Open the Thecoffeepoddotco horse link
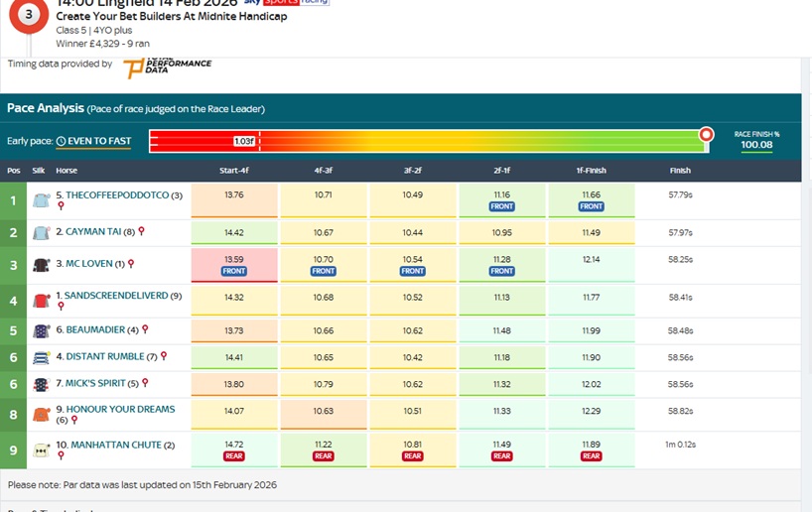This screenshot has height=512, width=812. [111, 195]
